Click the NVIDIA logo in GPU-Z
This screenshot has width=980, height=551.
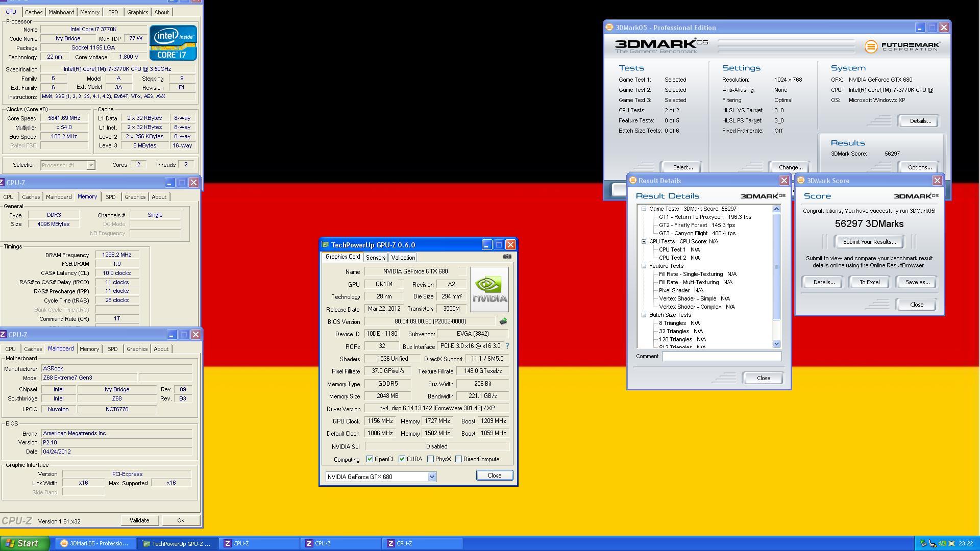click(x=489, y=290)
